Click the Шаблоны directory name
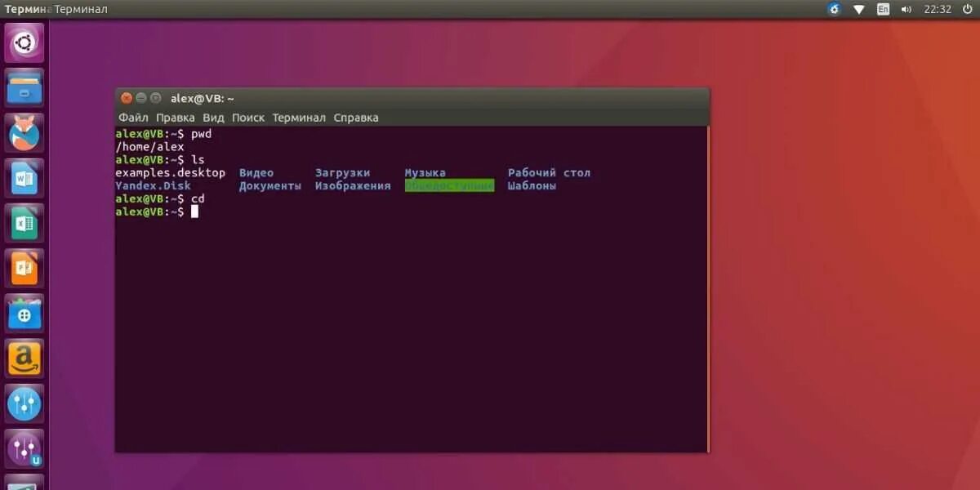This screenshot has width=980, height=490. pos(532,186)
